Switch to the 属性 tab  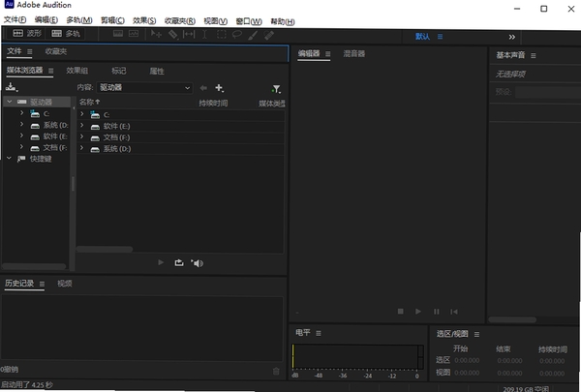click(157, 71)
